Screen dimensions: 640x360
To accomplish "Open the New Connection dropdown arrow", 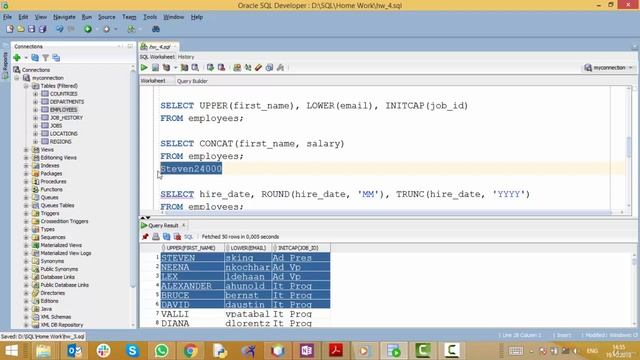I will (x=26, y=58).
